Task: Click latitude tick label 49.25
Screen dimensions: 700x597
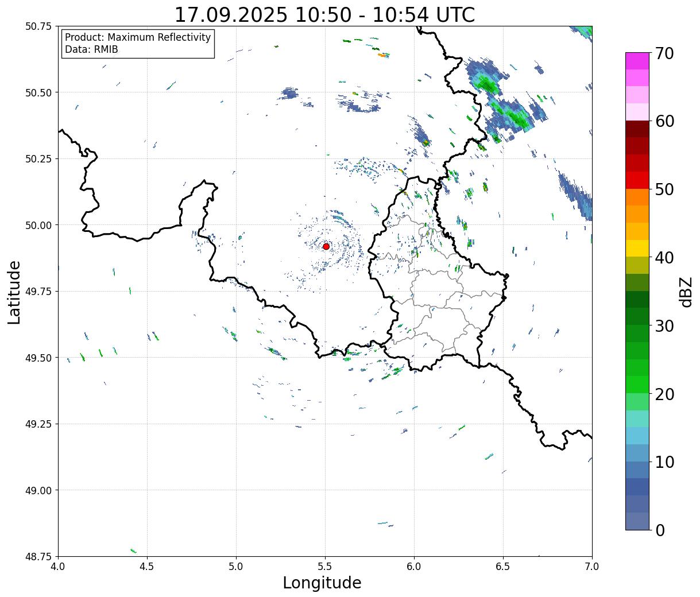Action: [x=38, y=424]
